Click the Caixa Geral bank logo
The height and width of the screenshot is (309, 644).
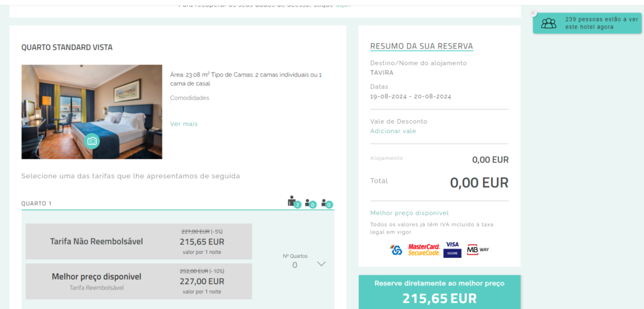(396, 250)
